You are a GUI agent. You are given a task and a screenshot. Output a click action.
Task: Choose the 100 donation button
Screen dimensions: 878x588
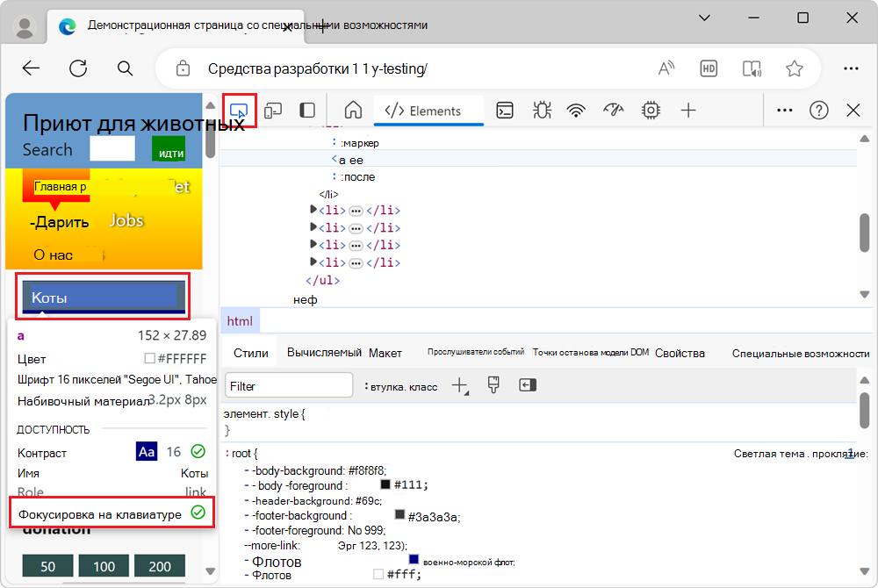[x=104, y=566]
